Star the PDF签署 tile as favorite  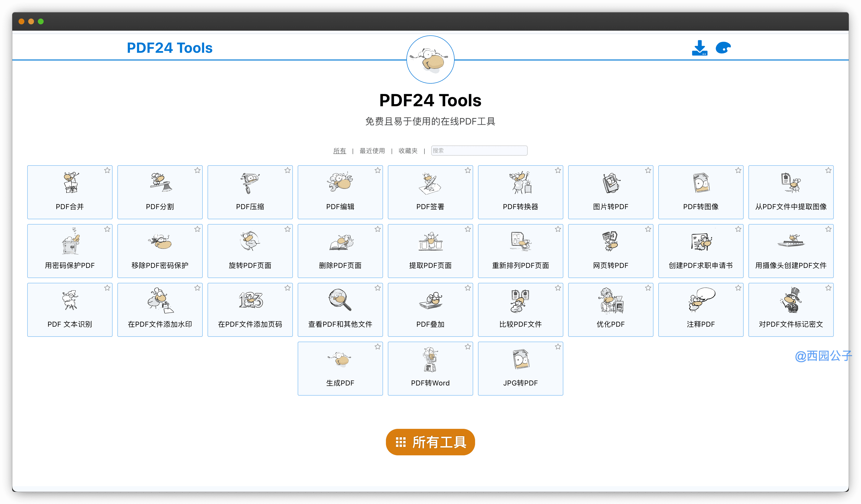[x=468, y=170]
